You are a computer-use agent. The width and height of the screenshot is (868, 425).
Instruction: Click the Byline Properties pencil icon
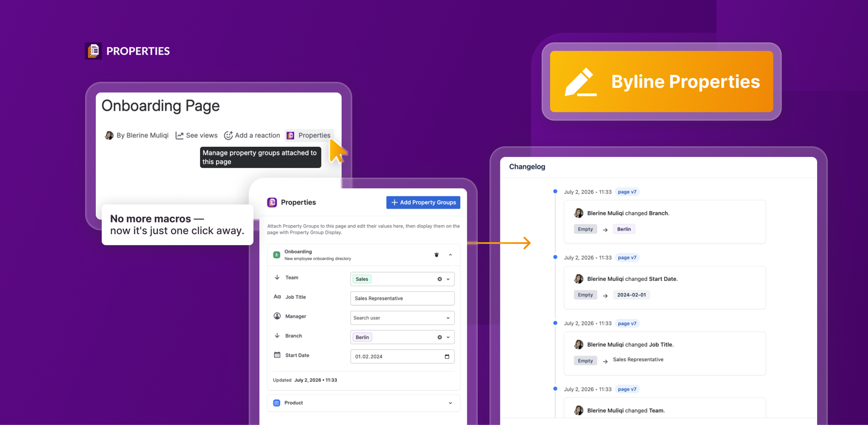[581, 82]
